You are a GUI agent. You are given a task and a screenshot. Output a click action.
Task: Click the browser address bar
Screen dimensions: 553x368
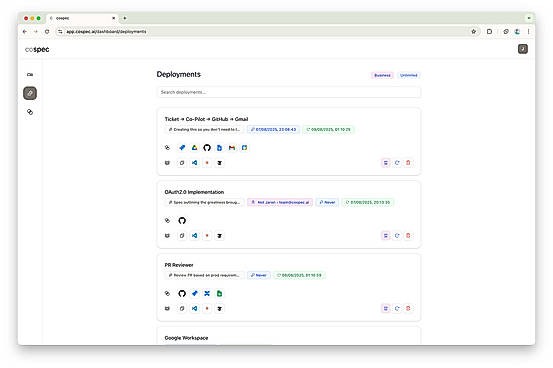coord(268,31)
